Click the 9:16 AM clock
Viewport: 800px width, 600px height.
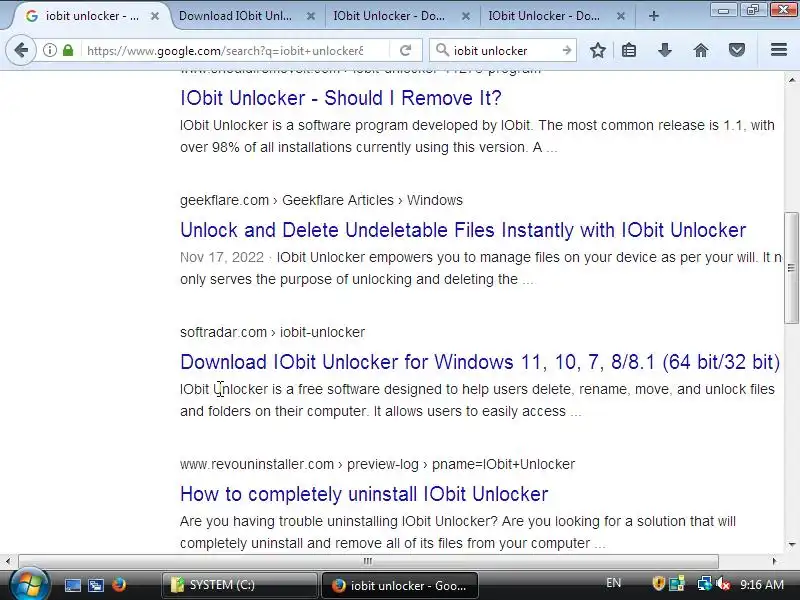point(762,584)
